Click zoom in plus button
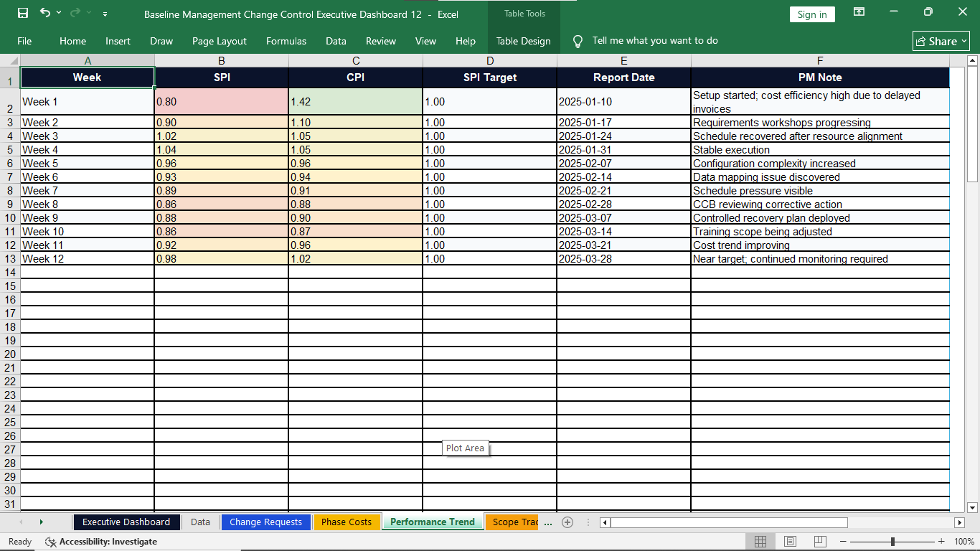This screenshot has width=980, height=551. [941, 542]
